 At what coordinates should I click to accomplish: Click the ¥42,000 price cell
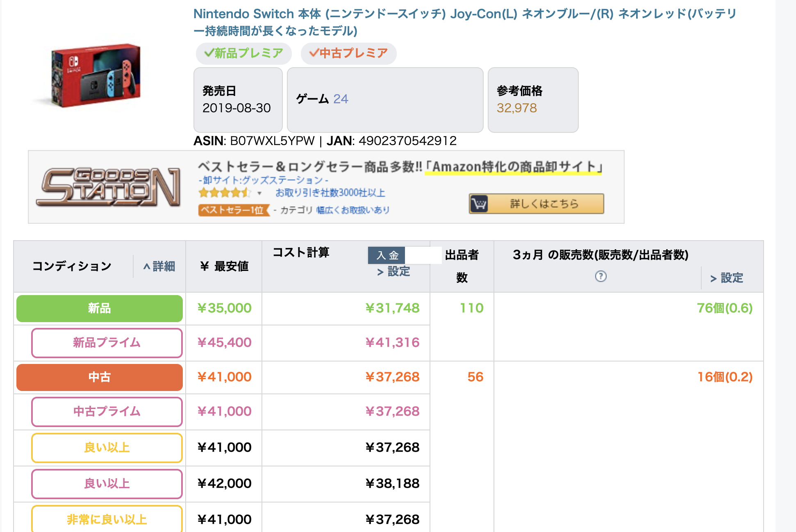(224, 484)
